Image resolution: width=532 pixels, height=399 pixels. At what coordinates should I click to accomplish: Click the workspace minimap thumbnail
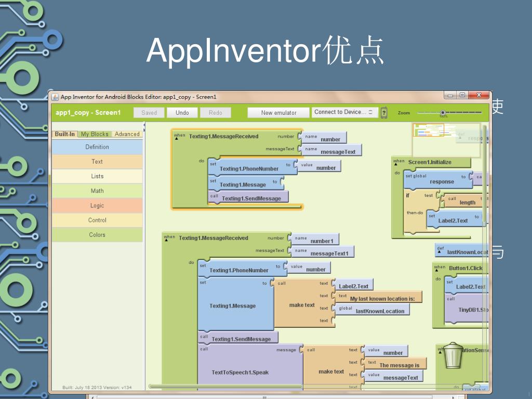[446, 140]
